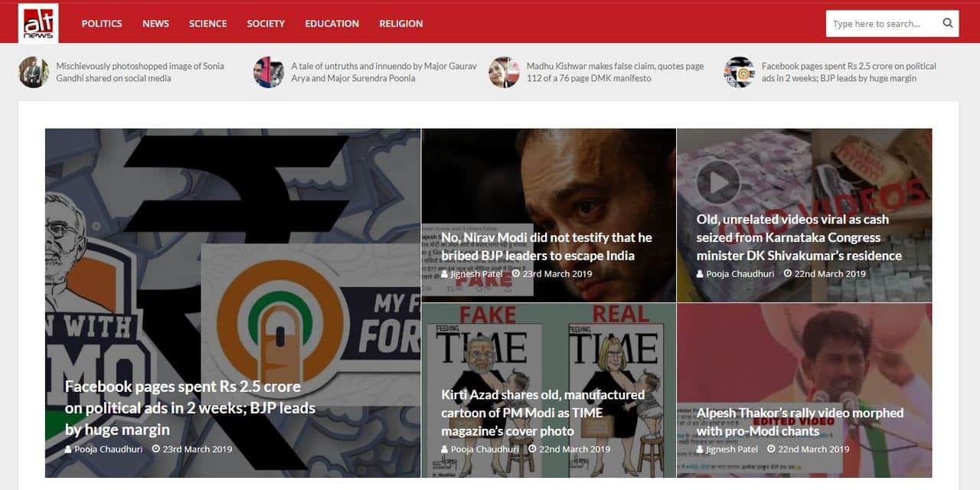
Task: Open the Nirav Modi fact-check article
Action: pyautogui.click(x=548, y=246)
